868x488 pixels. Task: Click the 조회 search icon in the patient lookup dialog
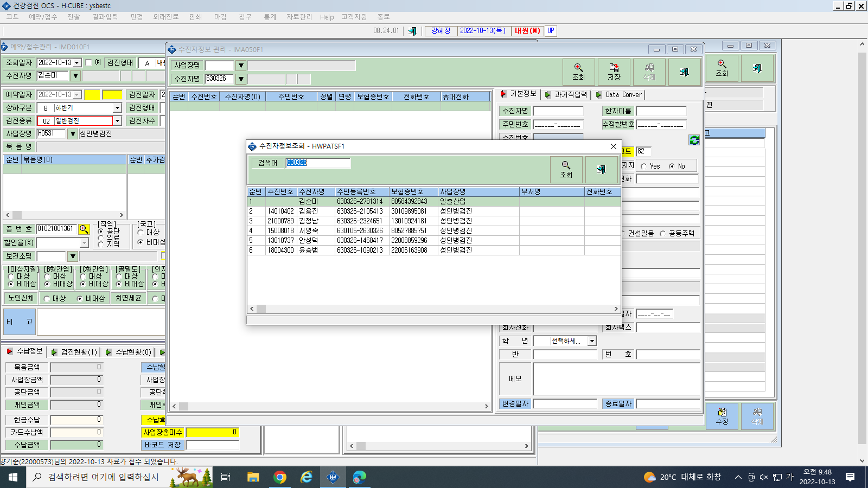point(566,170)
